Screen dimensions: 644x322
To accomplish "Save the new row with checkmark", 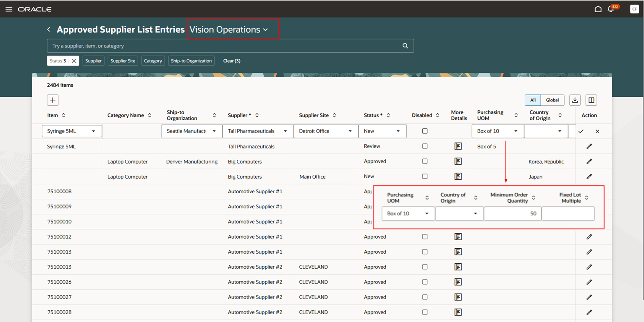I will (581, 131).
